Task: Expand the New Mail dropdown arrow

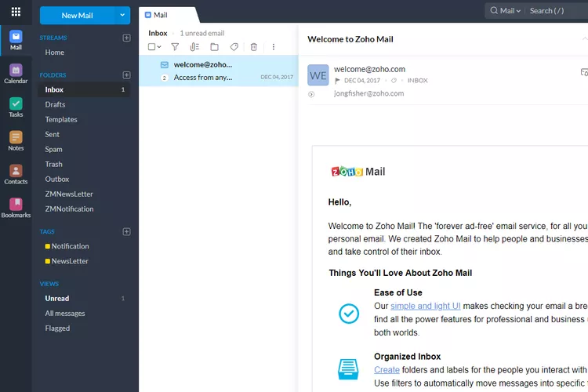Action: point(122,15)
